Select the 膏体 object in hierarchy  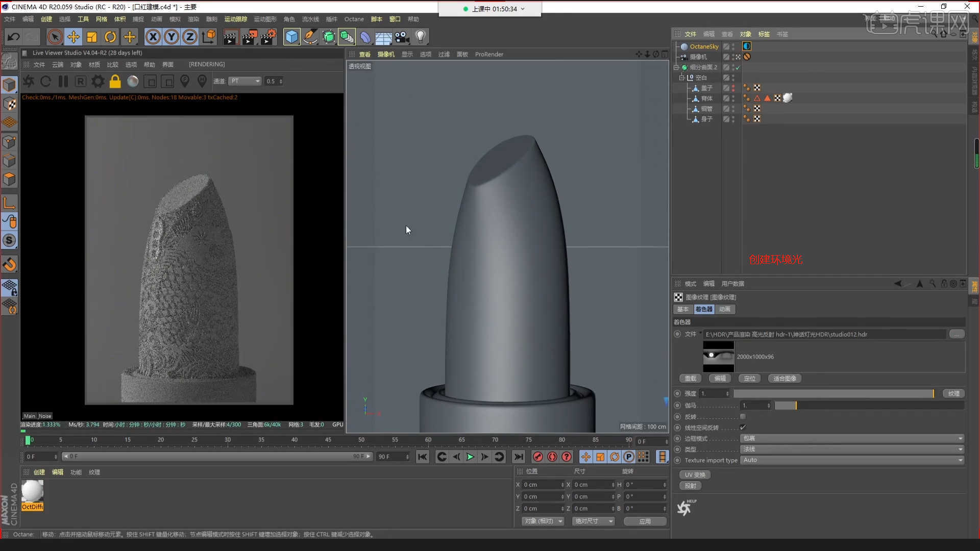tap(707, 98)
